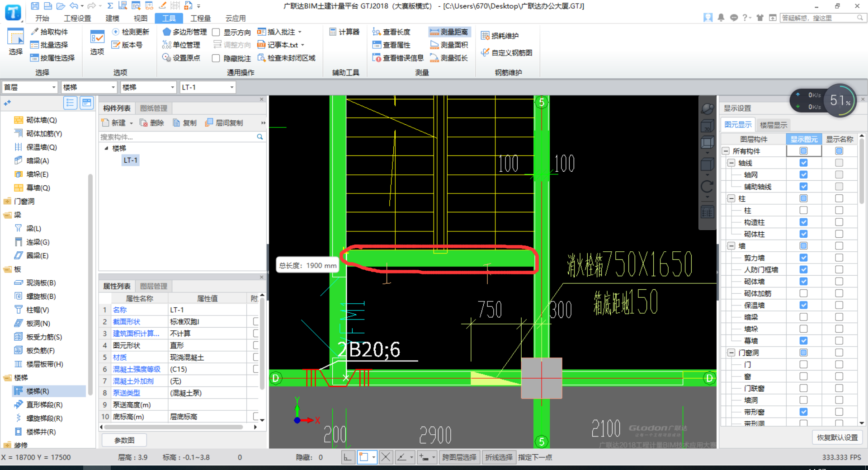The image size is (868, 470).
Task: Select LT-1 in the component list
Action: click(x=130, y=160)
